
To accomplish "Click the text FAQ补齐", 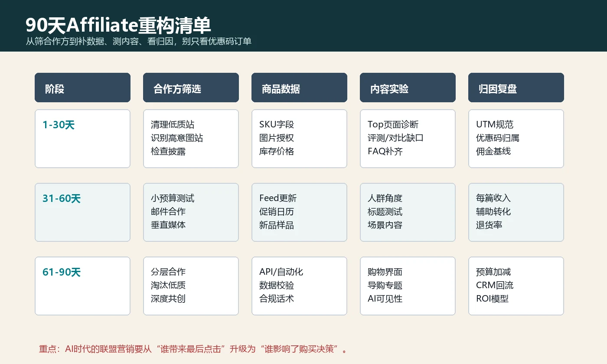I will tap(385, 151).
